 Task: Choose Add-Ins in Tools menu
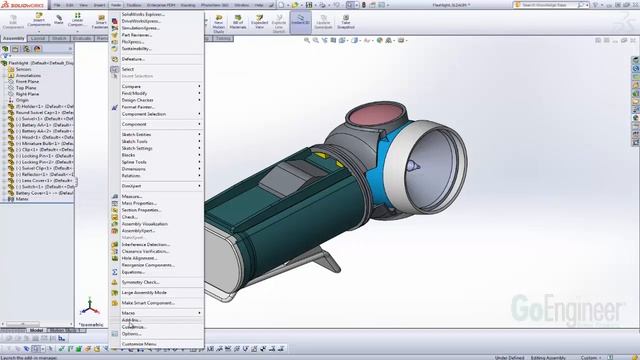[131, 320]
